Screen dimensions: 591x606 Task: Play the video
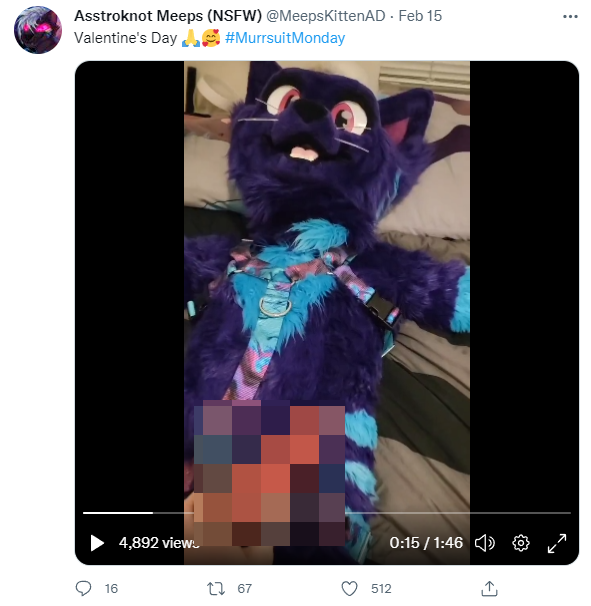coord(97,543)
